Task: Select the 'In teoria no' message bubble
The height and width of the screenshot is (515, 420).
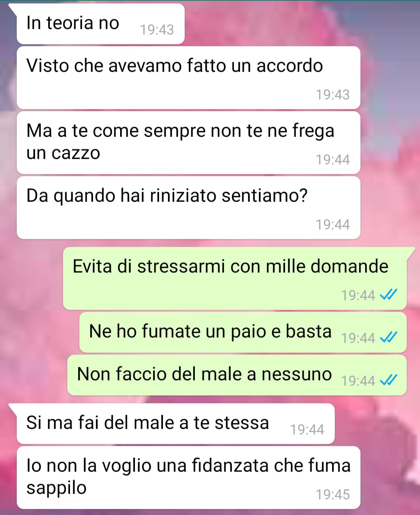Action: (x=100, y=24)
